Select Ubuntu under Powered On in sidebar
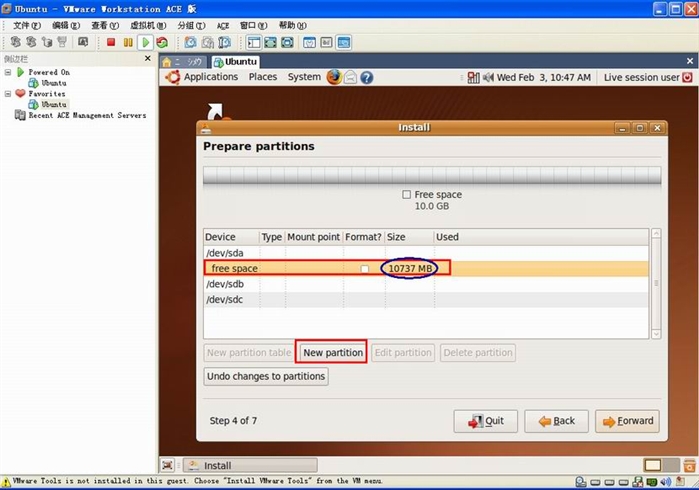The image size is (699, 490). (x=54, y=83)
